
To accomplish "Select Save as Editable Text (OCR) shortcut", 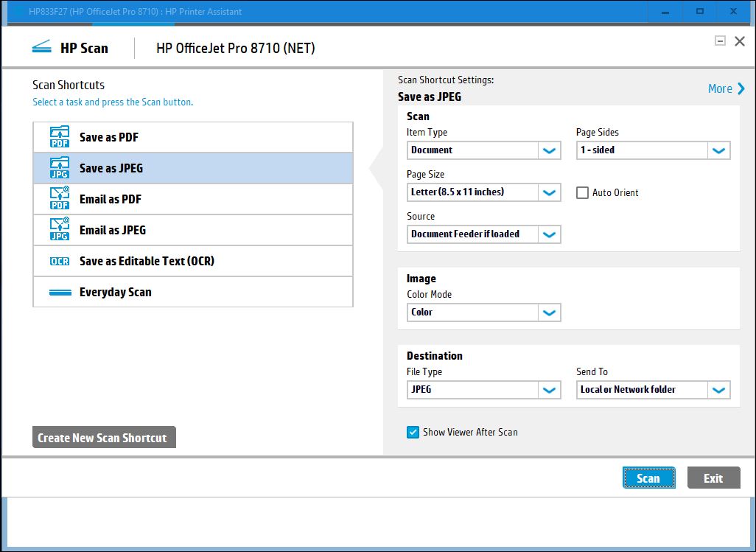I will pyautogui.click(x=147, y=262).
